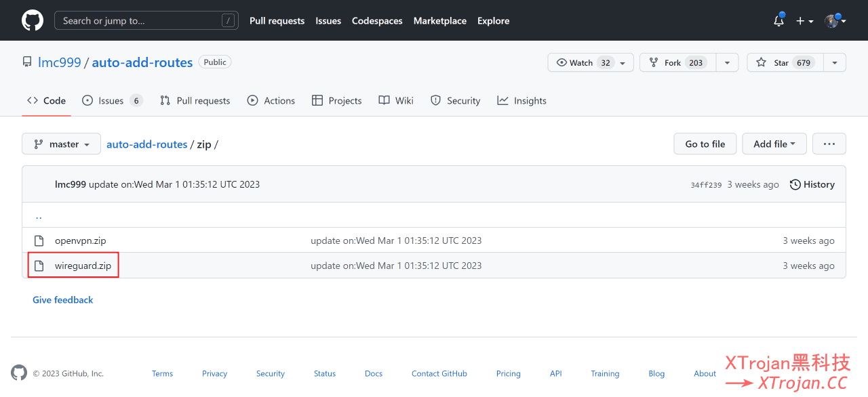Open the wireguard.zip file
868x397 pixels.
[x=83, y=266]
